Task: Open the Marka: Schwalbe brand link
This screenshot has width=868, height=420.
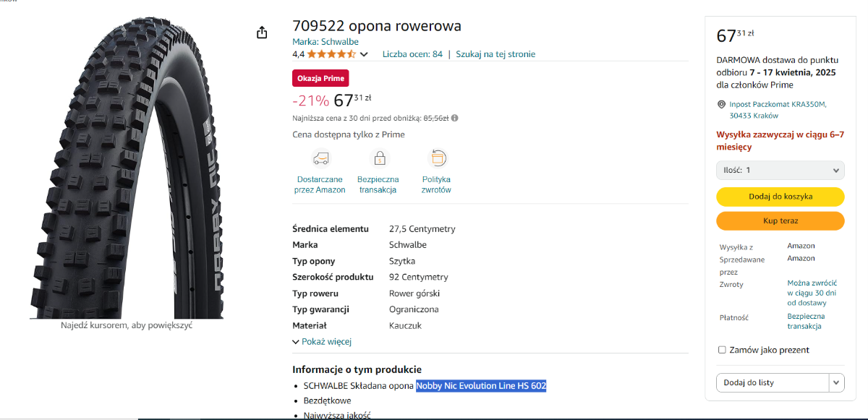Action: (x=325, y=42)
